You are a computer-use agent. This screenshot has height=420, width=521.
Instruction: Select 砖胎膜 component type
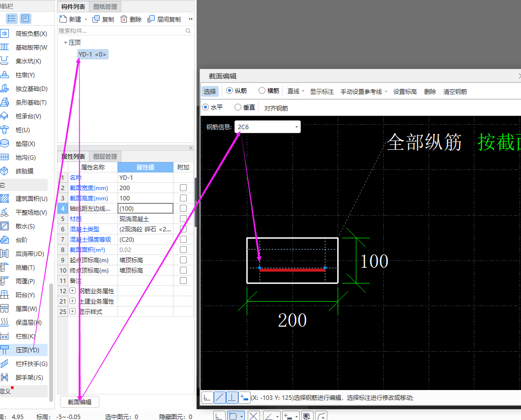24,171
